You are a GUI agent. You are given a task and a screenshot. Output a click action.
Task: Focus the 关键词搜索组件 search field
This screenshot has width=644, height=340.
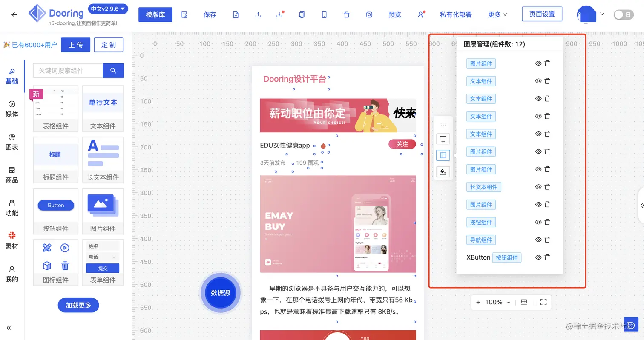(68, 71)
